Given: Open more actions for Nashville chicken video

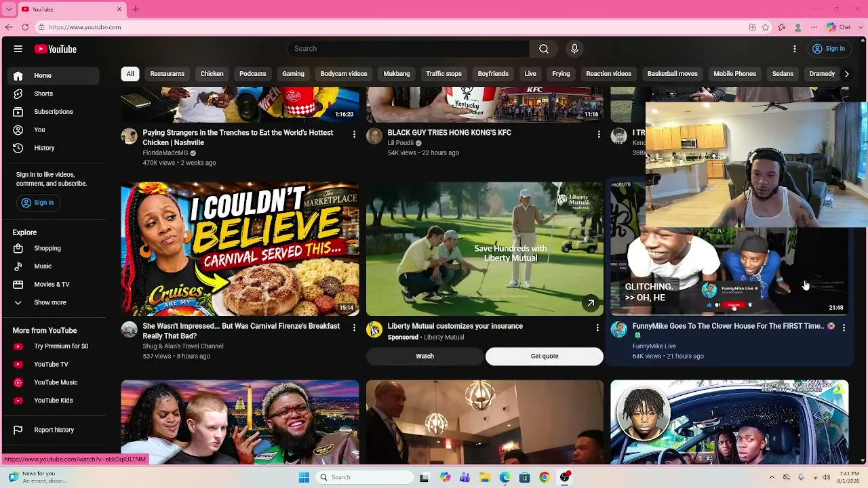Looking at the screenshot, I should point(354,135).
